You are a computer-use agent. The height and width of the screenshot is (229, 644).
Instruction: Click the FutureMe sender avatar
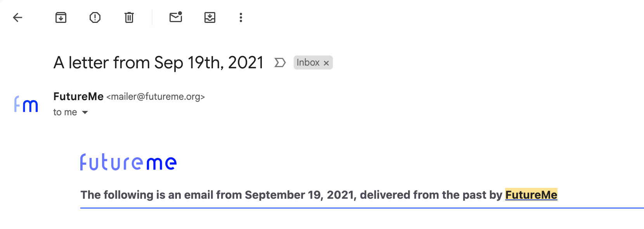click(x=26, y=104)
